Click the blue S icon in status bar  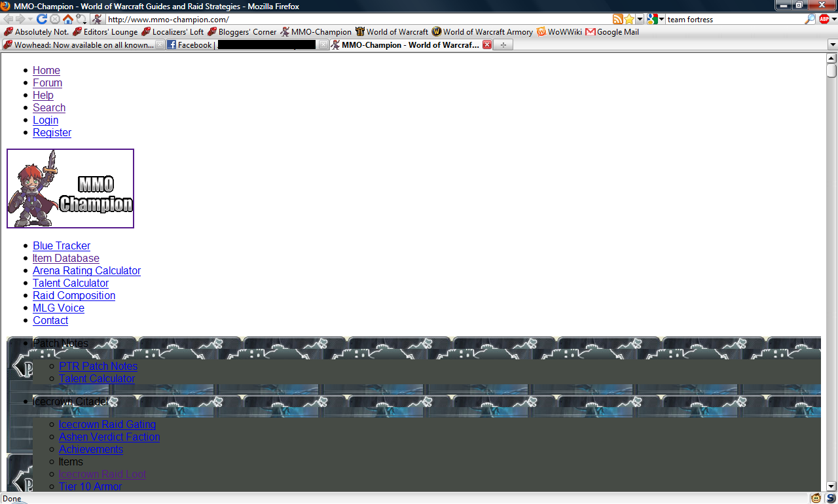tap(831, 498)
